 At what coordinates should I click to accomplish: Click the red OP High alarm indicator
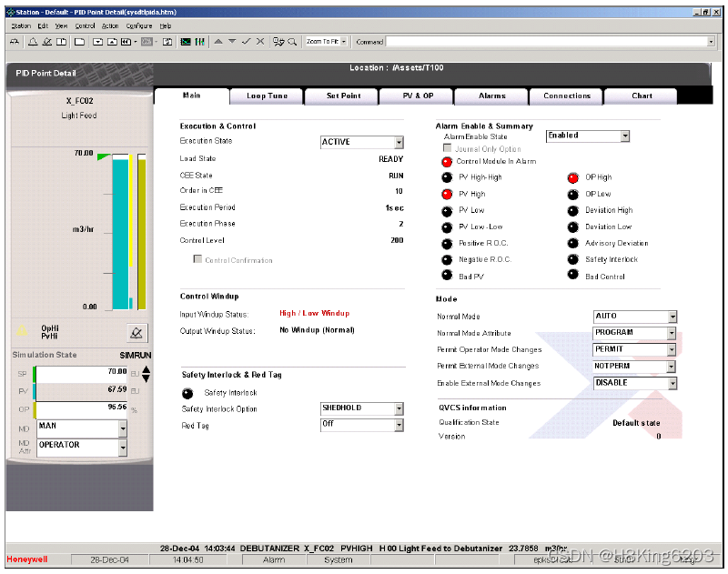[573, 177]
